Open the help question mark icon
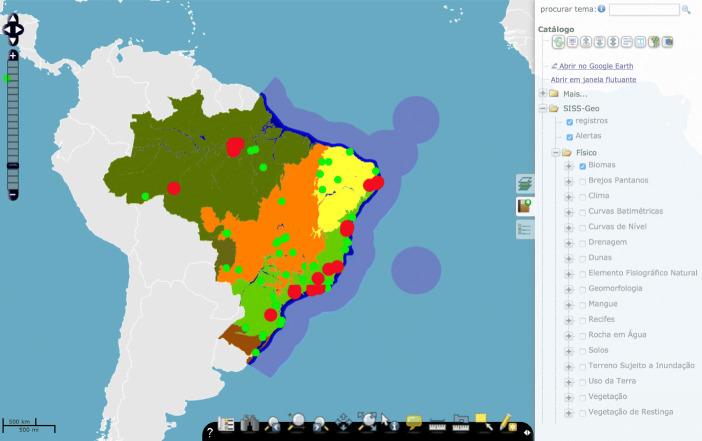This screenshot has width=702, height=441. 210,432
